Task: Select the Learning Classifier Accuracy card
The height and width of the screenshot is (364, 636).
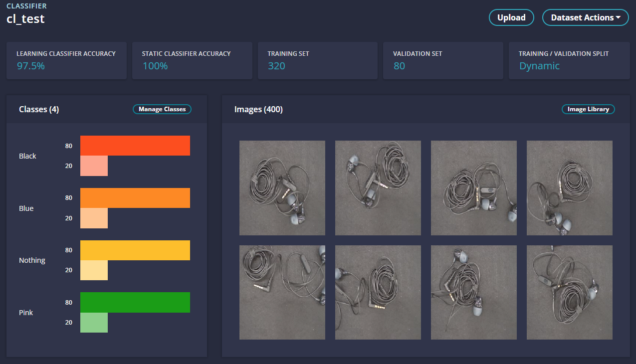Action: click(67, 60)
